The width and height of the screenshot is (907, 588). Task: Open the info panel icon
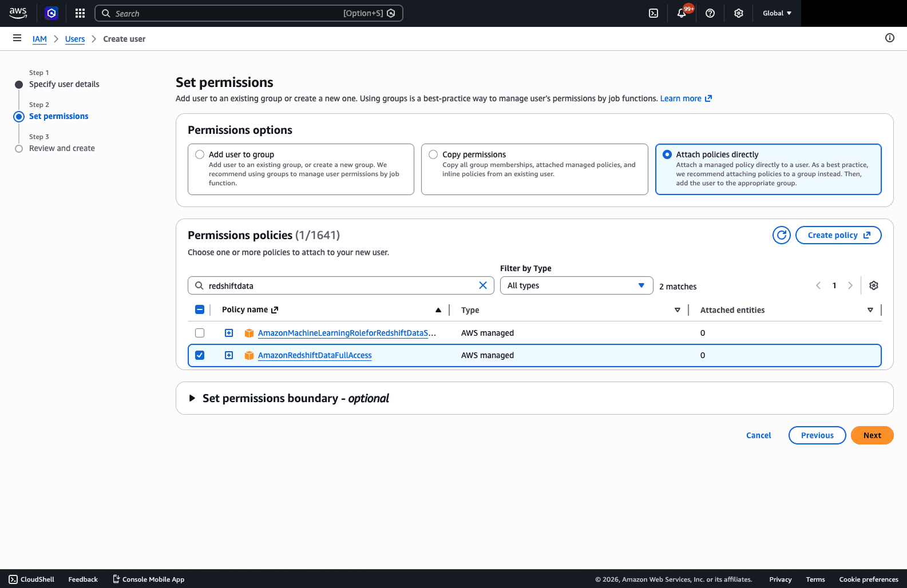[890, 38]
